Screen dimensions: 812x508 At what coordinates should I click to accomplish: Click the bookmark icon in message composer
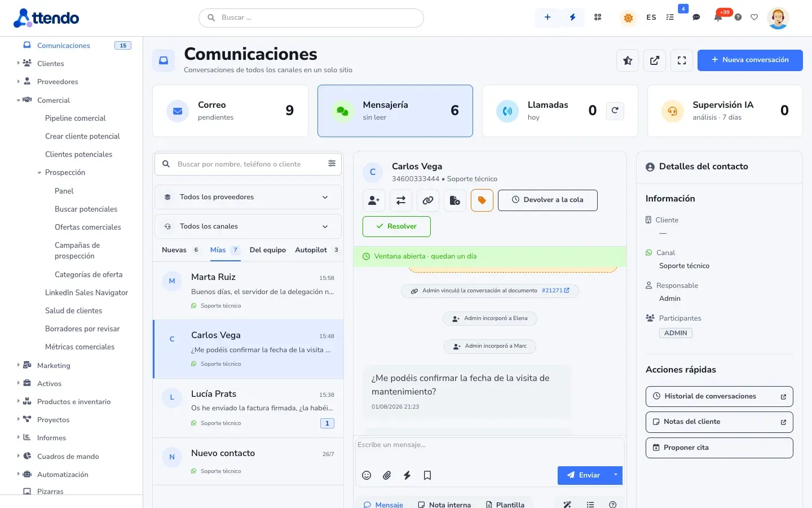click(x=427, y=475)
